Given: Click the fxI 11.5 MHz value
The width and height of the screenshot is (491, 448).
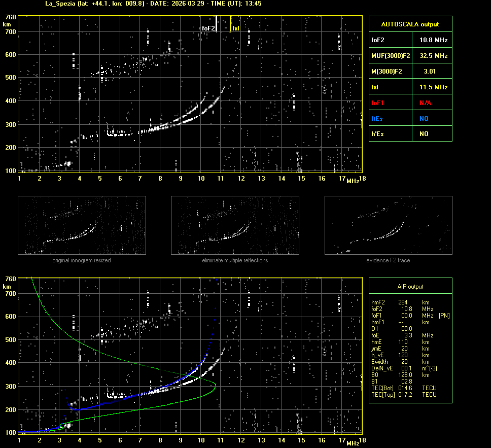Looking at the screenshot, I should coord(433,87).
